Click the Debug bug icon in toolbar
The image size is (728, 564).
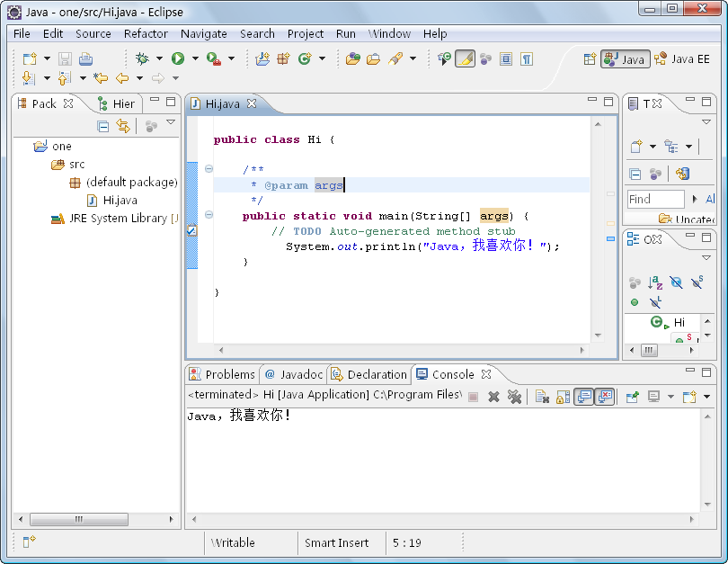[142, 58]
